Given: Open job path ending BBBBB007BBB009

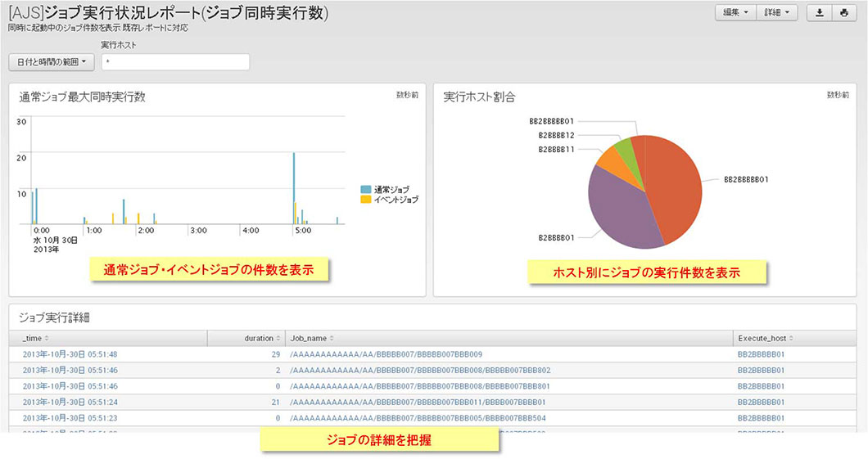Looking at the screenshot, I should pos(386,354).
